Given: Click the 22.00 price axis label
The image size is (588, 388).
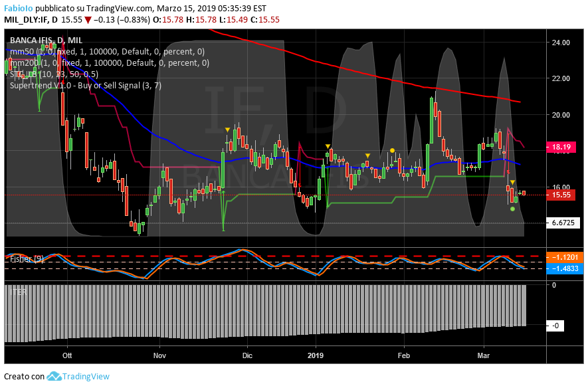Looking at the screenshot, I should 561,78.
